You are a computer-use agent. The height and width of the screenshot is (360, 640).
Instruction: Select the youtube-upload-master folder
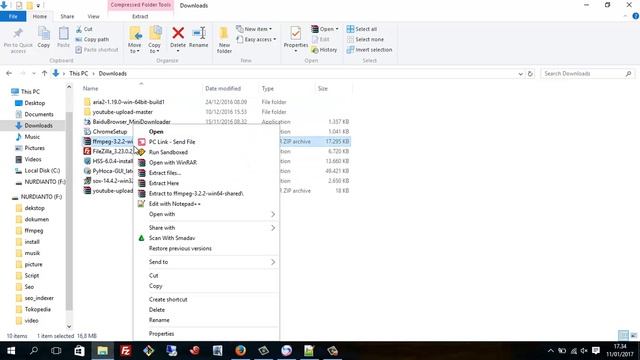coord(122,112)
